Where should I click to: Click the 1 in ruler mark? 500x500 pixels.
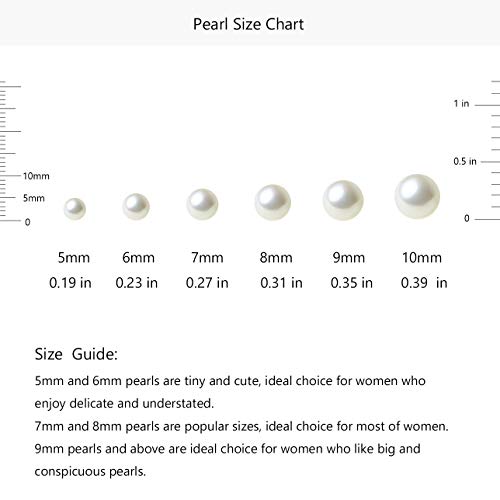tap(461, 104)
